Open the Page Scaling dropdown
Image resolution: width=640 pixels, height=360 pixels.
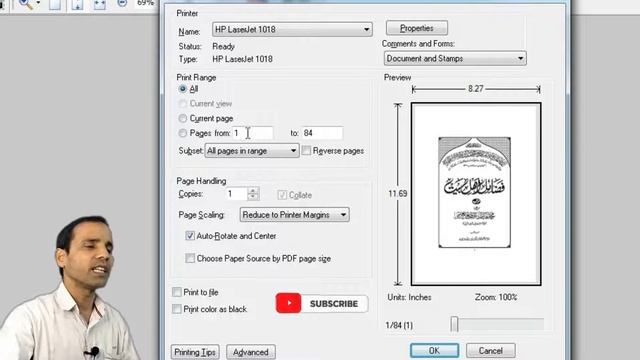294,215
